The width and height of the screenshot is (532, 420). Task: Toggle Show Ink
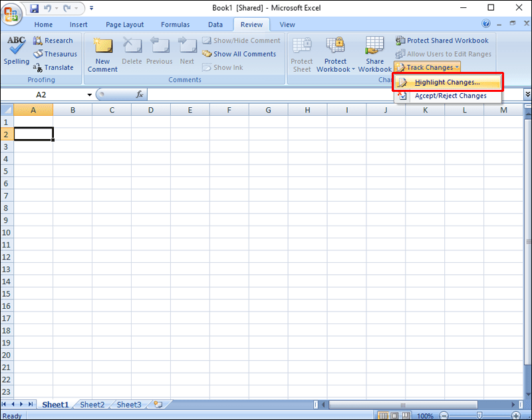point(223,68)
